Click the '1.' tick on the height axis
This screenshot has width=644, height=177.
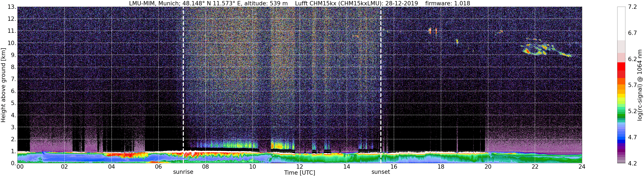13,151
